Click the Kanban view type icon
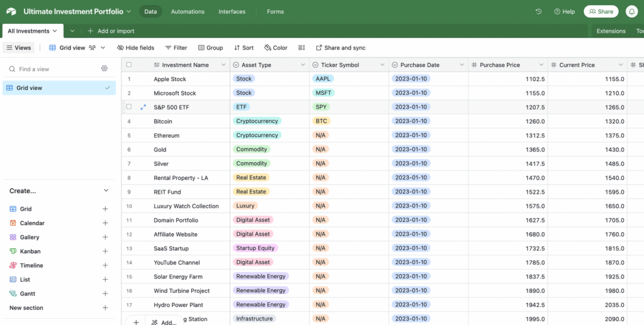The image size is (644, 325). 13,251
